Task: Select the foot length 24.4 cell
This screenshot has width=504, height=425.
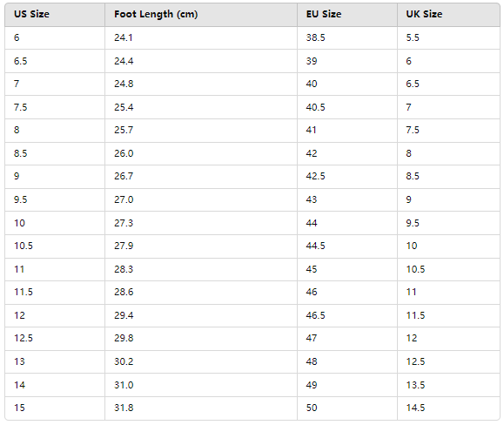Action: tap(201, 61)
